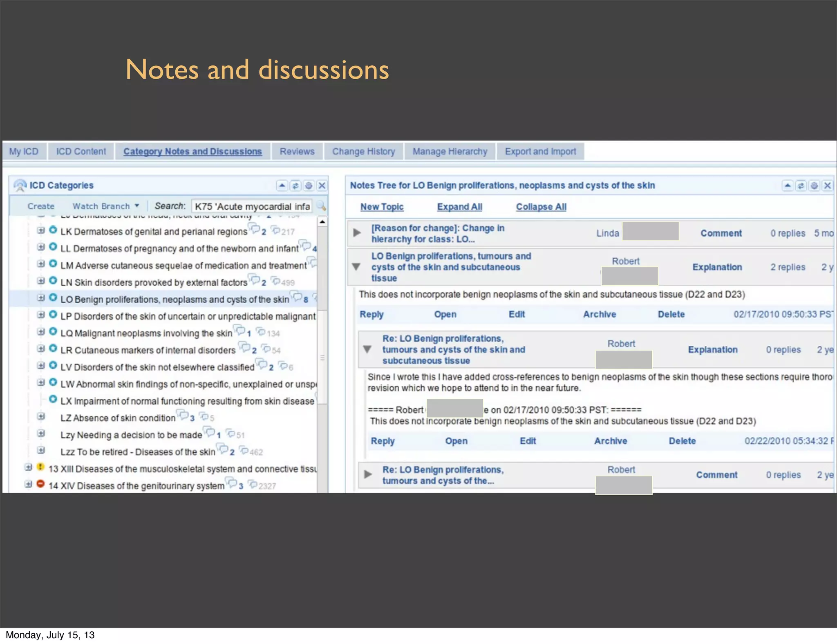Click notes bubble on LN Skin disorders row
This screenshot has width=837, height=644.
click(x=255, y=279)
